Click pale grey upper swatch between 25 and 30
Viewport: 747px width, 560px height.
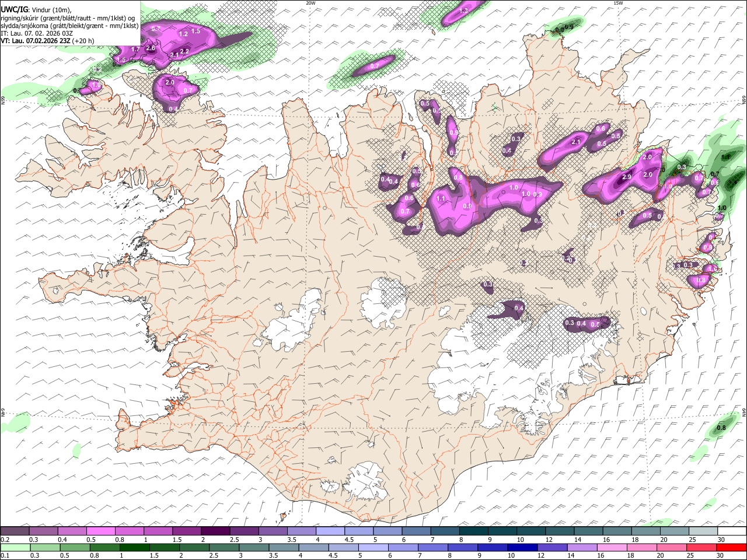coord(704,531)
